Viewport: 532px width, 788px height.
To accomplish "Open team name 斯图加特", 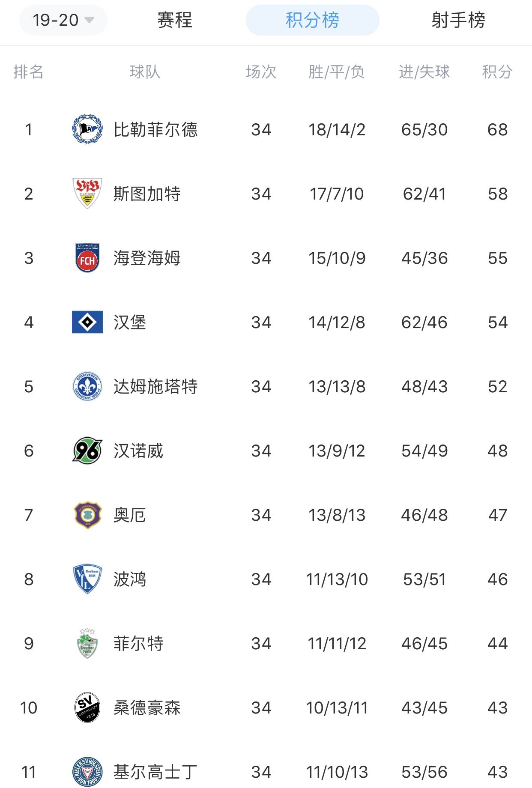I will pos(147,194).
